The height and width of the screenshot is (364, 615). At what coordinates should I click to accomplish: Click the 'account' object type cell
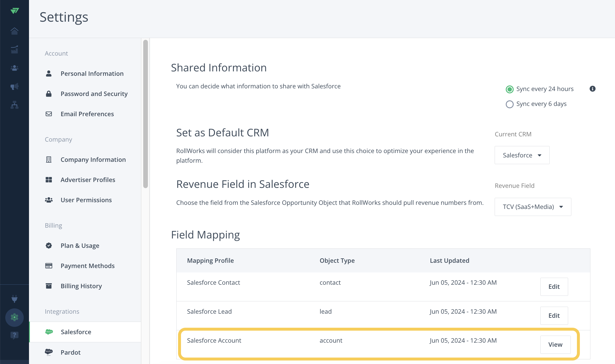(331, 340)
